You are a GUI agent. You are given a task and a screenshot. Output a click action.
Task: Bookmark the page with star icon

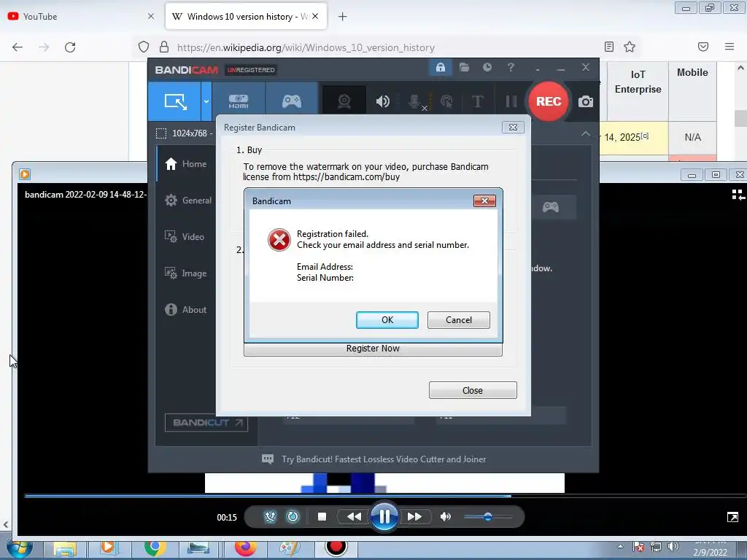(630, 47)
